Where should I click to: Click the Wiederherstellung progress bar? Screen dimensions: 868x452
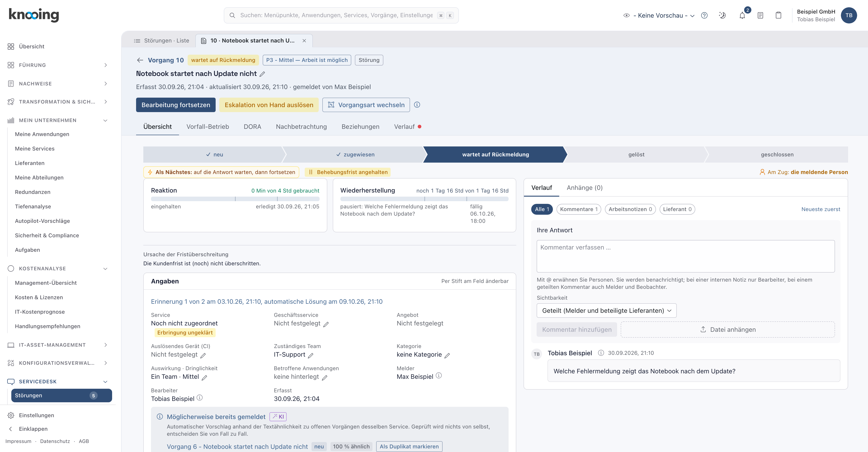[424, 199]
